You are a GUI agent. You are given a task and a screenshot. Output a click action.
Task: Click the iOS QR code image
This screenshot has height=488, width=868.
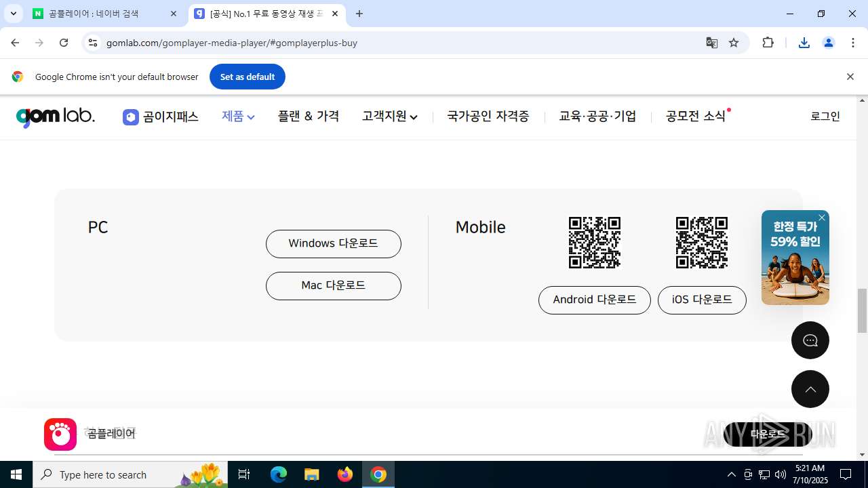702,243
